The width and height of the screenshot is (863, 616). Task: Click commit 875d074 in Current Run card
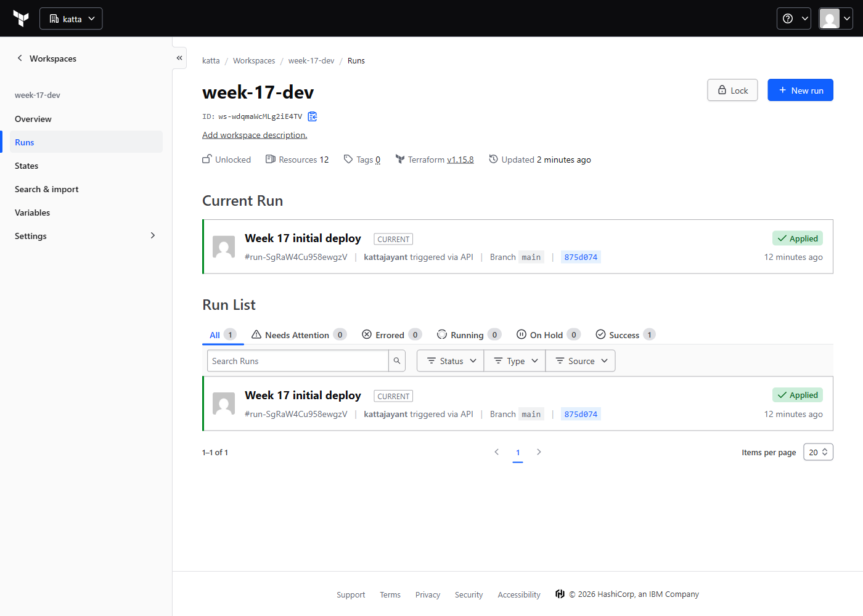pos(581,257)
